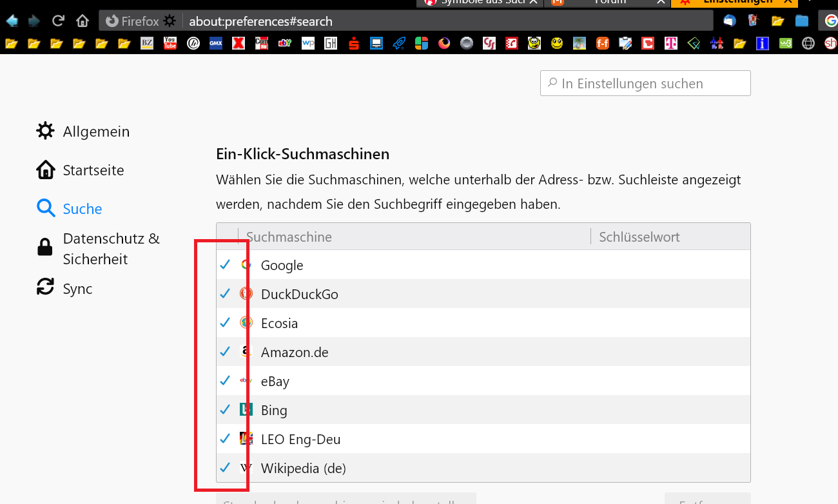Open the GH bookmark
Image resolution: width=838 pixels, height=504 pixels.
coord(330,44)
